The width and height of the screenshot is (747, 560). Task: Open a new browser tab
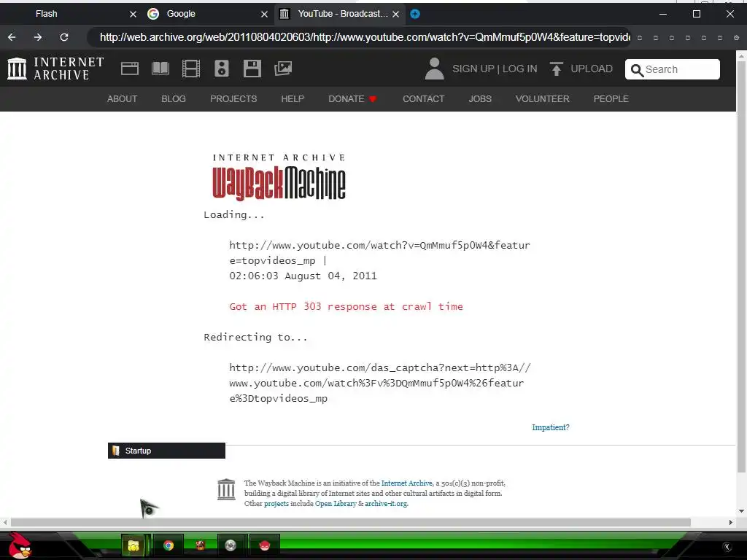[415, 14]
